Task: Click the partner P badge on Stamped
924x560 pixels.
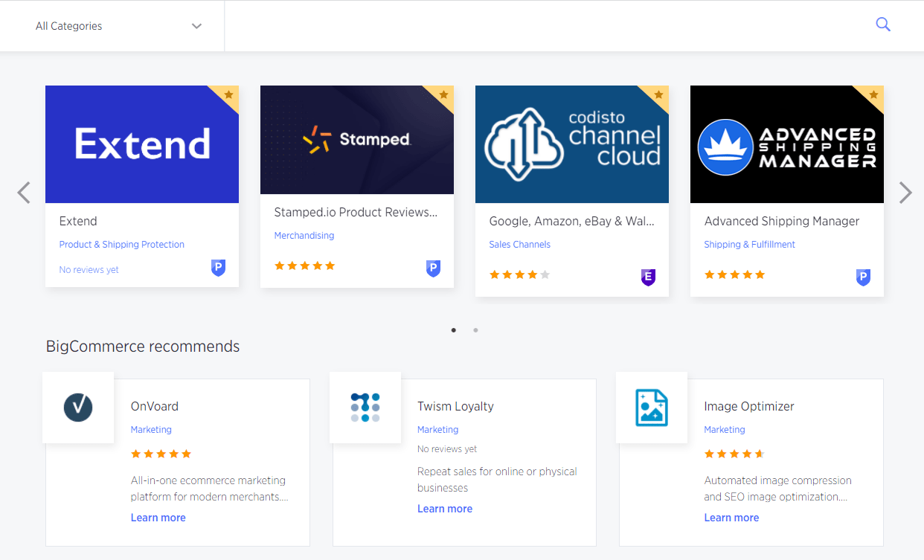Action: click(433, 268)
